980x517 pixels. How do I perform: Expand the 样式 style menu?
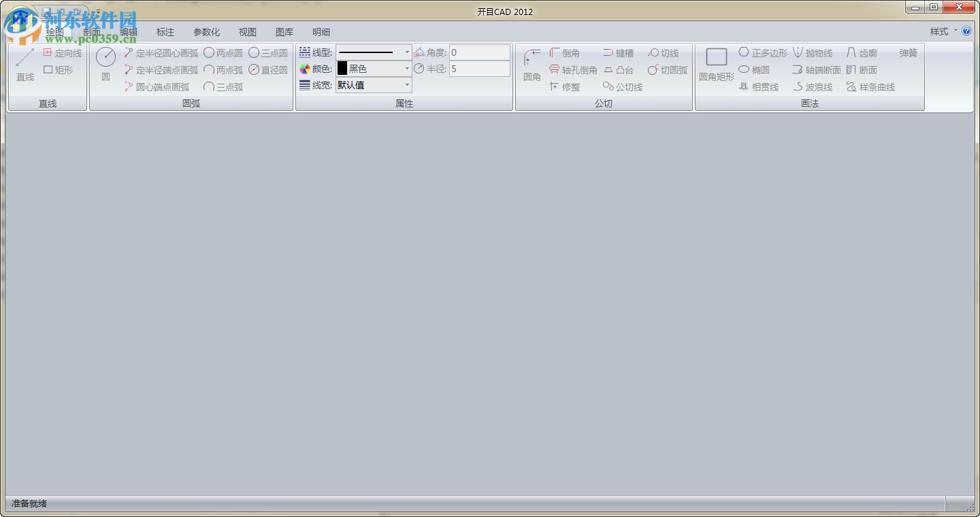pyautogui.click(x=943, y=31)
